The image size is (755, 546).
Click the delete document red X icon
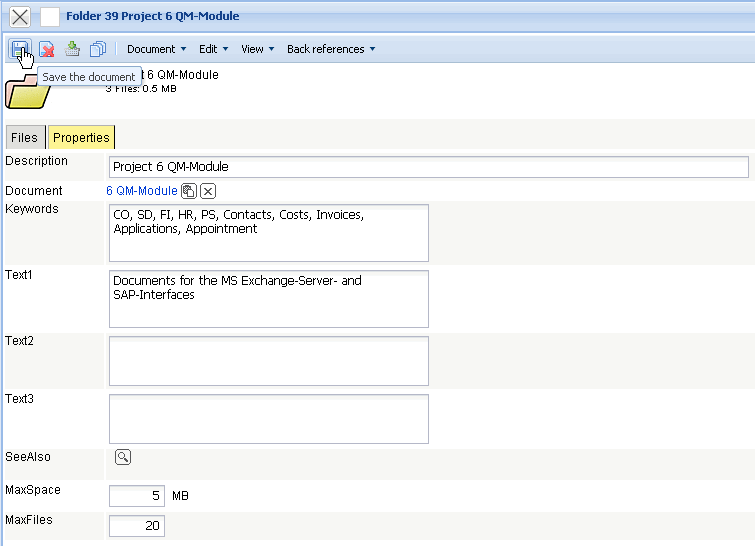(46, 49)
